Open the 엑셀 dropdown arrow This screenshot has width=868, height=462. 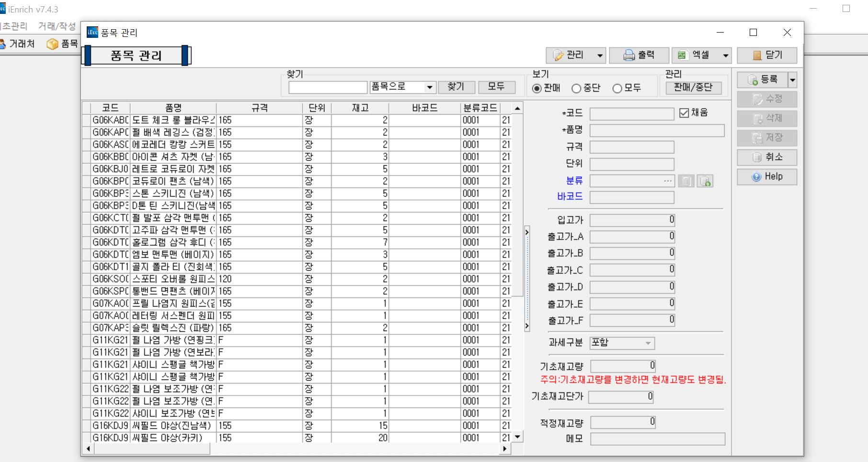pyautogui.click(x=726, y=56)
